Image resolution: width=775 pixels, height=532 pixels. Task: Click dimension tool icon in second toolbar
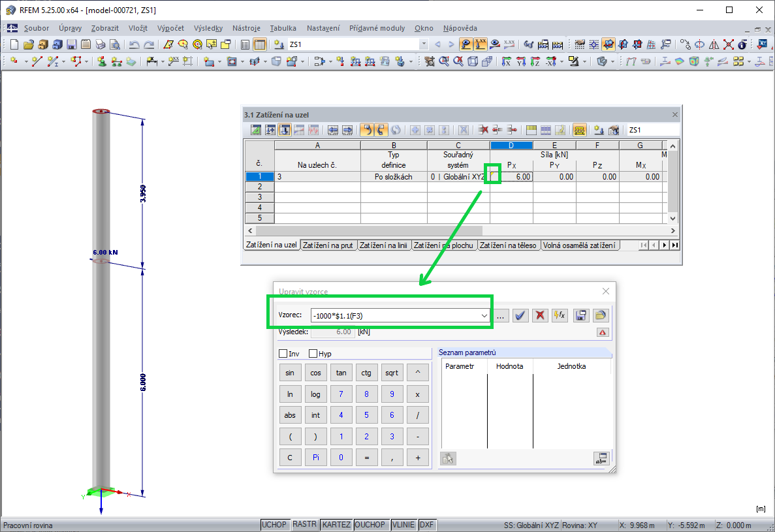(151, 61)
